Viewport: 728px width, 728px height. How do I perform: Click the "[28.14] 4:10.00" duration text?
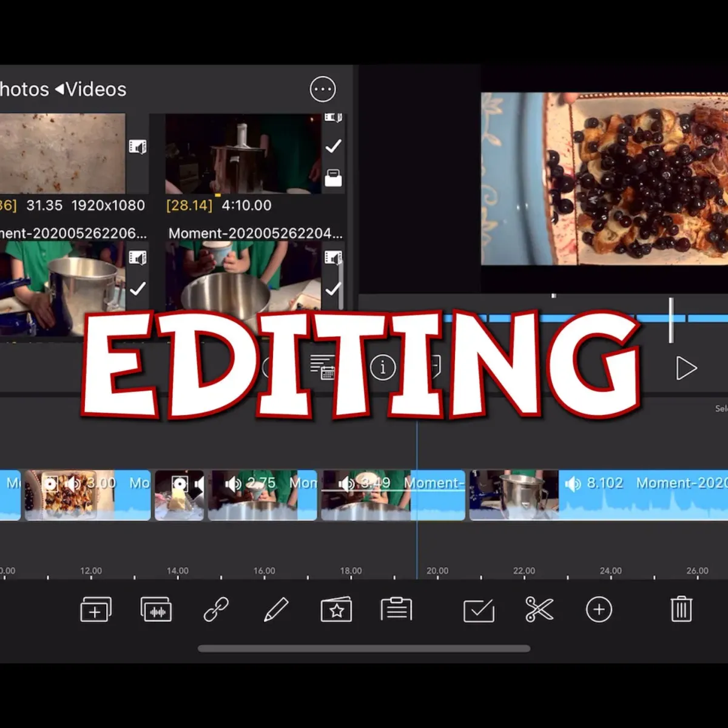pos(219,206)
